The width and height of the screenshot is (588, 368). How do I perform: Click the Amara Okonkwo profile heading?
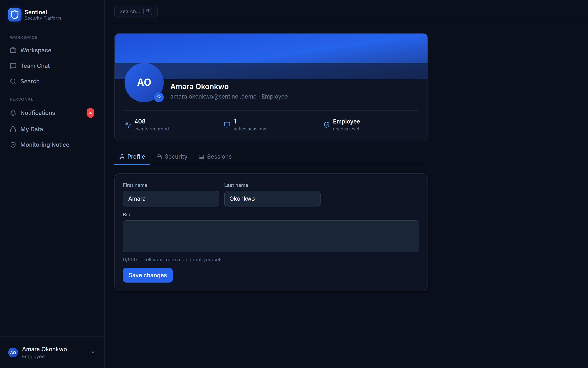(x=199, y=86)
